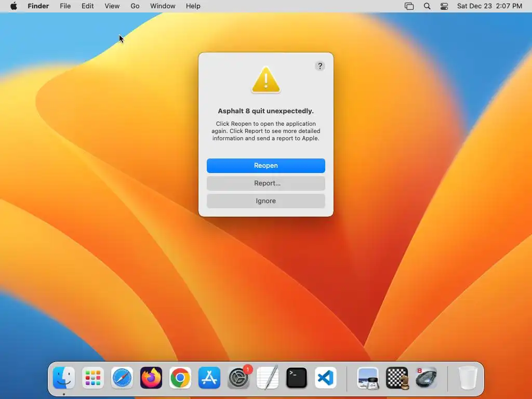Screen dimensions: 532x399
Task: Click the Reopen button in crash dialog
Action: (x=265, y=166)
